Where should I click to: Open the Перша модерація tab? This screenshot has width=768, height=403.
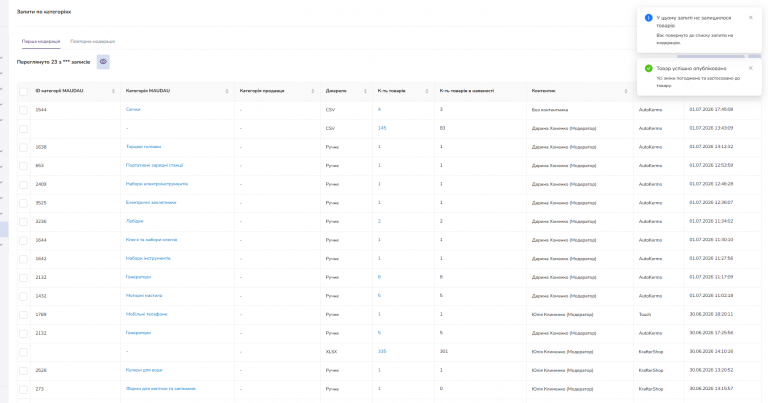41,42
